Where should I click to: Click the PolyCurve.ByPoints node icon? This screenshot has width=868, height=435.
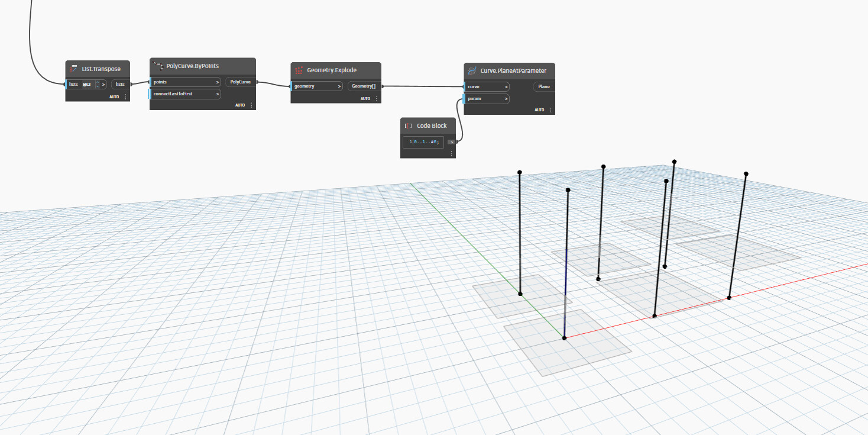click(157, 66)
